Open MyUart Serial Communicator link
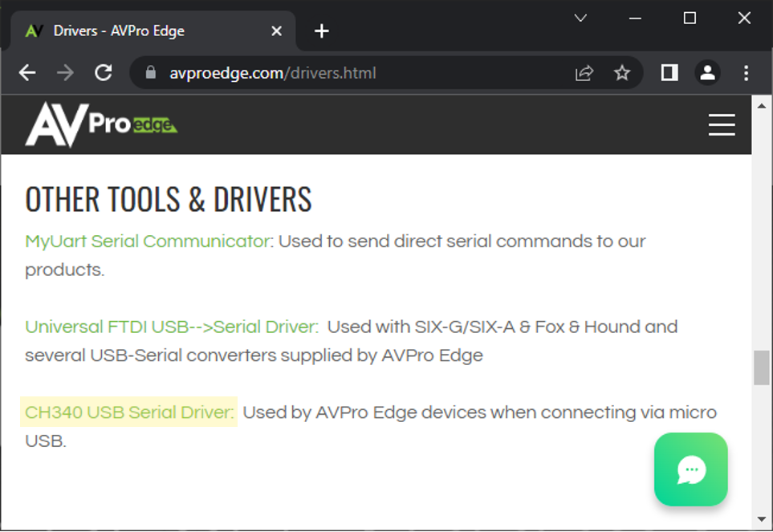 [x=147, y=242]
